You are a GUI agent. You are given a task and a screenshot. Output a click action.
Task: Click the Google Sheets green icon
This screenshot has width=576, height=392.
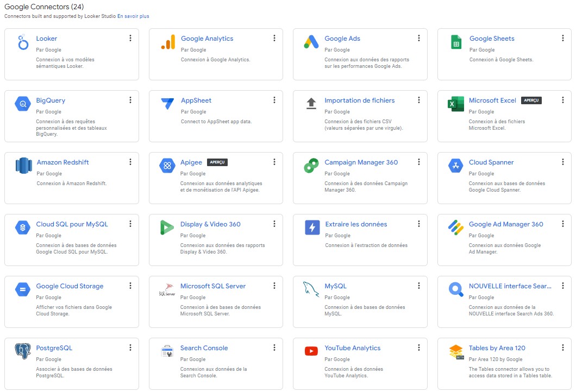coord(456,42)
